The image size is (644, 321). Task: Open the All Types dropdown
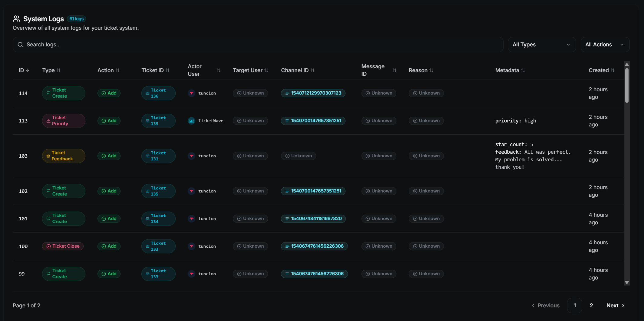542,45
